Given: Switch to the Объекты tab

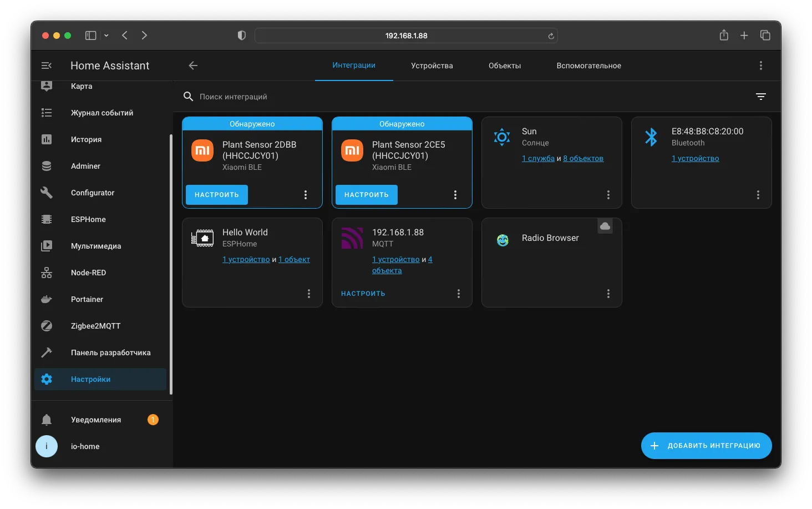Looking at the screenshot, I should tap(505, 65).
